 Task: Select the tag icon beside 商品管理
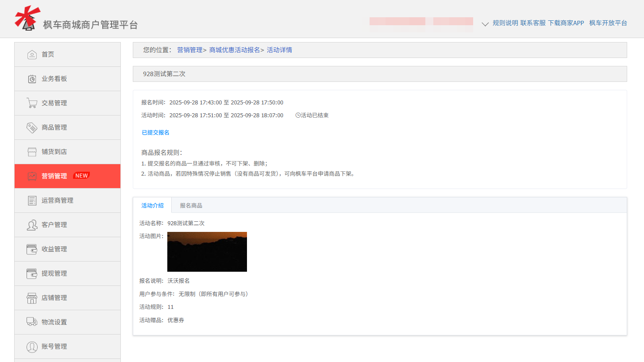[x=32, y=127]
